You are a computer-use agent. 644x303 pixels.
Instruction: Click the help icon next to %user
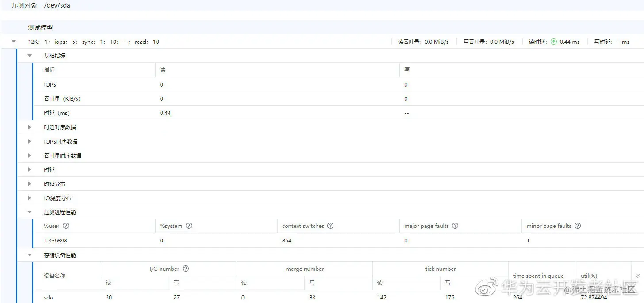pos(66,226)
